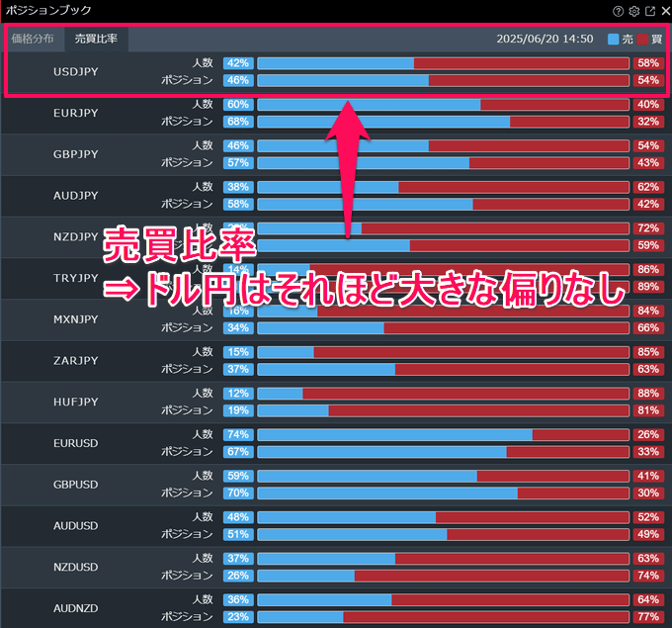Select the AUDJPY pair label
This screenshot has height=628, width=672.
tap(76, 195)
